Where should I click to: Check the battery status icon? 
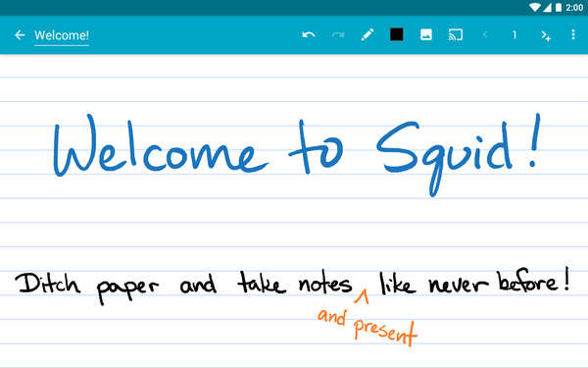coord(559,7)
